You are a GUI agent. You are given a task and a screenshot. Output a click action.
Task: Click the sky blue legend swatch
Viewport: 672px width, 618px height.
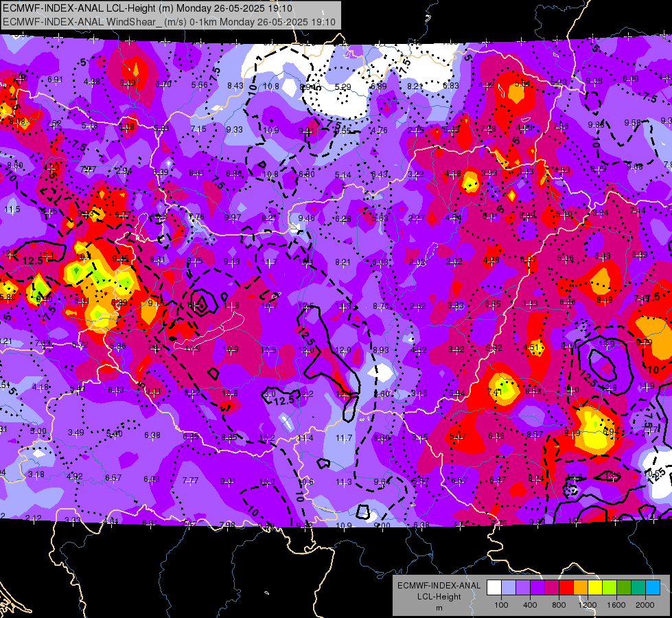point(652,588)
